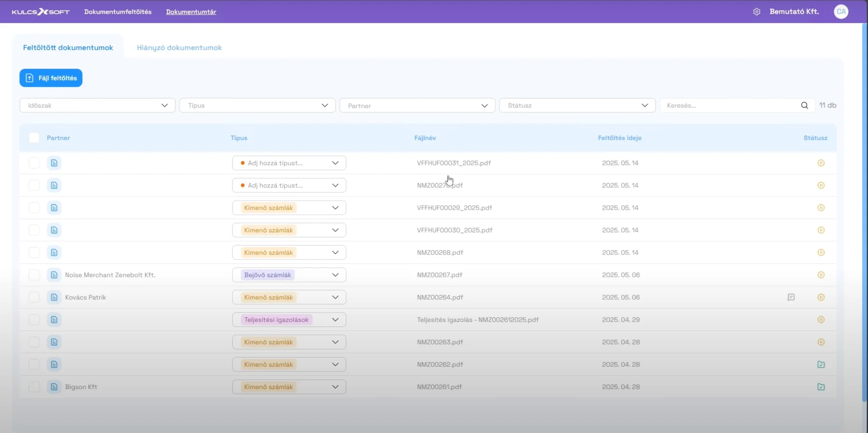The width and height of the screenshot is (868, 433).
Task: Click pending status icon for VFFHUF00031_2025.pdf
Action: 821,163
